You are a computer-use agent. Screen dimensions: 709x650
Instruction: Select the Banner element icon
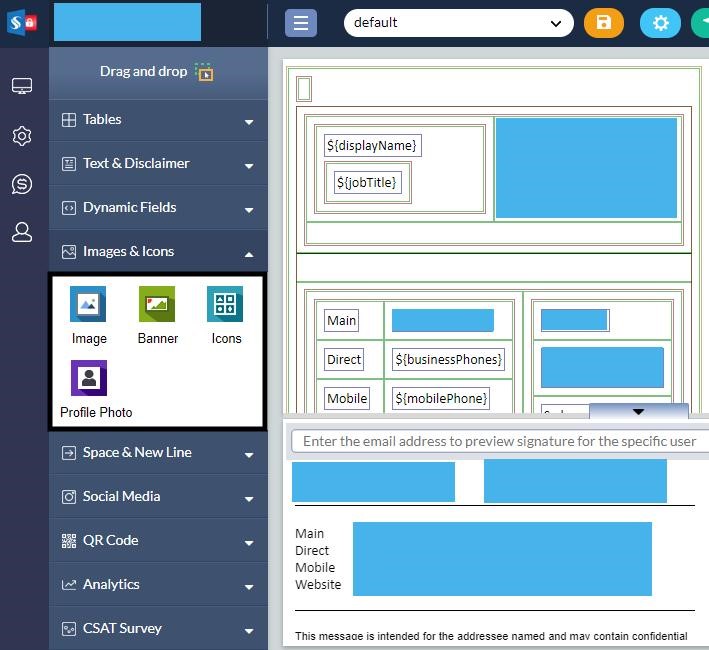[x=157, y=304]
